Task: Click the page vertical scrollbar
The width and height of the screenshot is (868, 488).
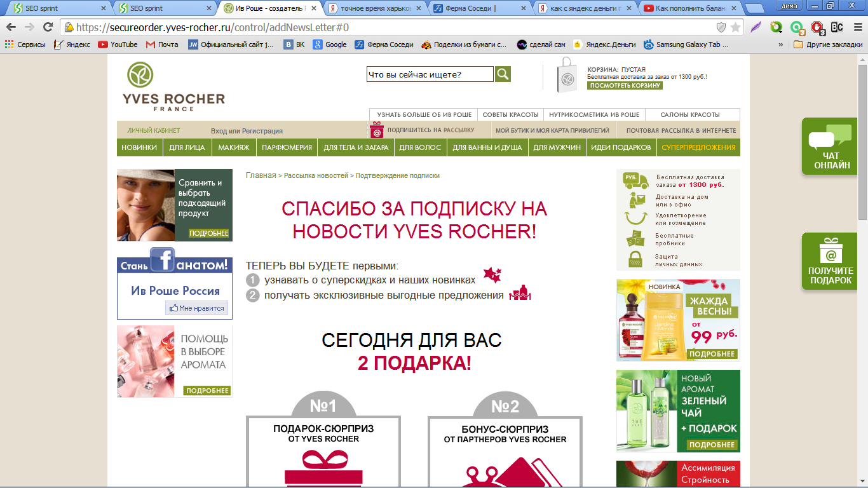Action: (x=862, y=142)
